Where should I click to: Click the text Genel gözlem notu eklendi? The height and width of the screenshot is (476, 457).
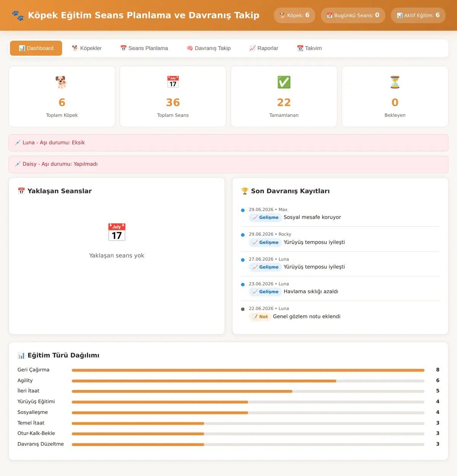[x=307, y=316]
